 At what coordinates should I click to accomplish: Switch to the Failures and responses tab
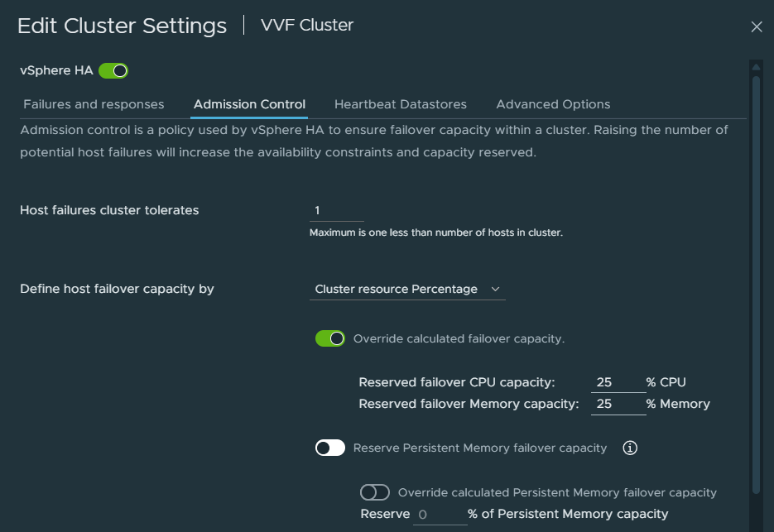click(94, 104)
